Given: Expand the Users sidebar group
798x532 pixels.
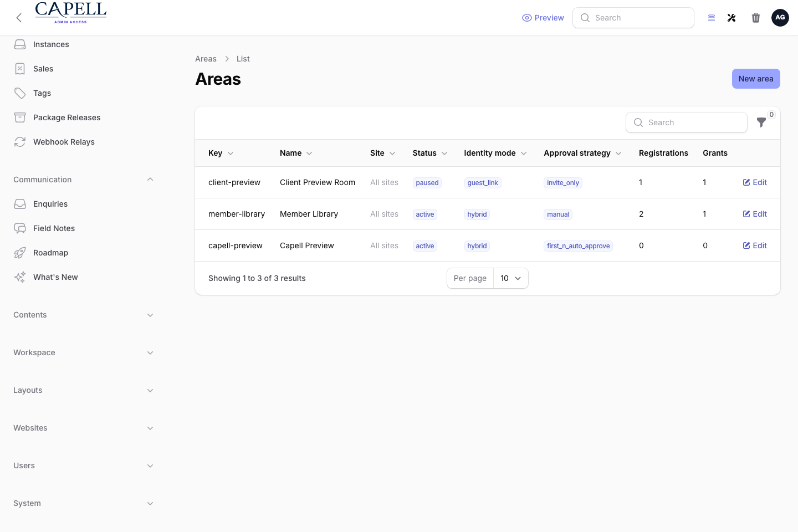Looking at the screenshot, I should tap(150, 465).
